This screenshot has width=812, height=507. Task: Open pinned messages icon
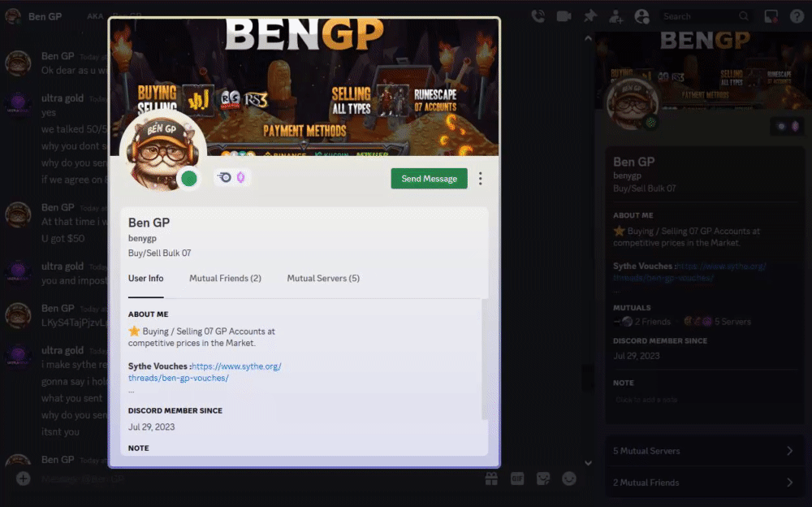click(x=590, y=16)
